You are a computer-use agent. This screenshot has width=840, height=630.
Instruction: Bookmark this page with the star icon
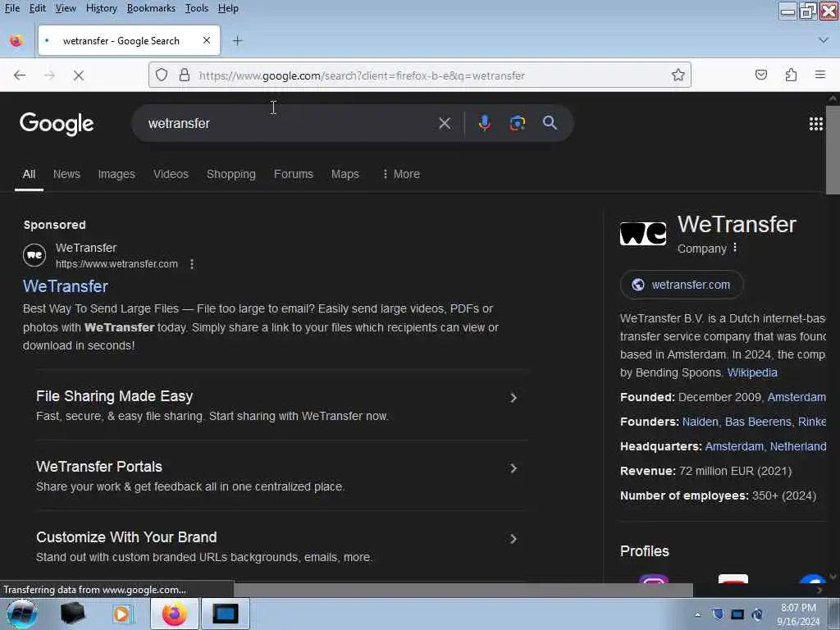pyautogui.click(x=678, y=75)
